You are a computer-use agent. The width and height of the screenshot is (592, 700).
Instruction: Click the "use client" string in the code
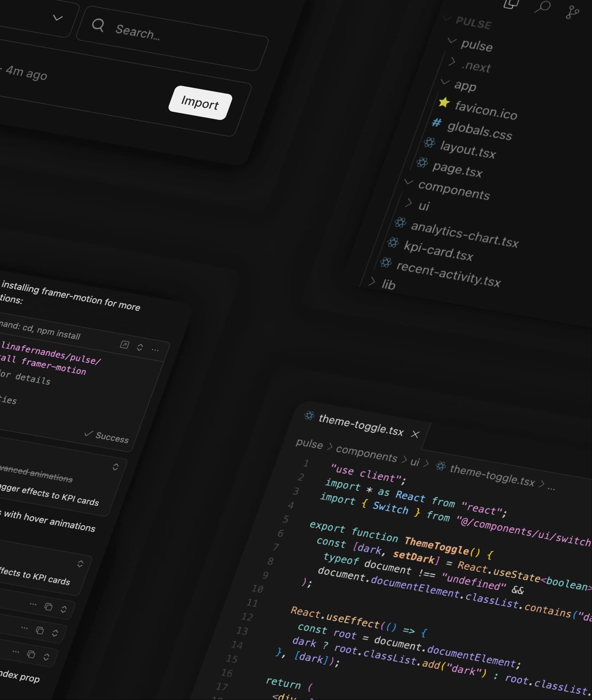(x=366, y=473)
